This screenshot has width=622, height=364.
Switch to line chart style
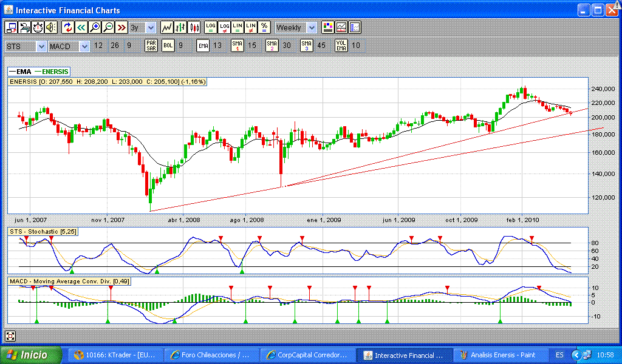pos(166,27)
